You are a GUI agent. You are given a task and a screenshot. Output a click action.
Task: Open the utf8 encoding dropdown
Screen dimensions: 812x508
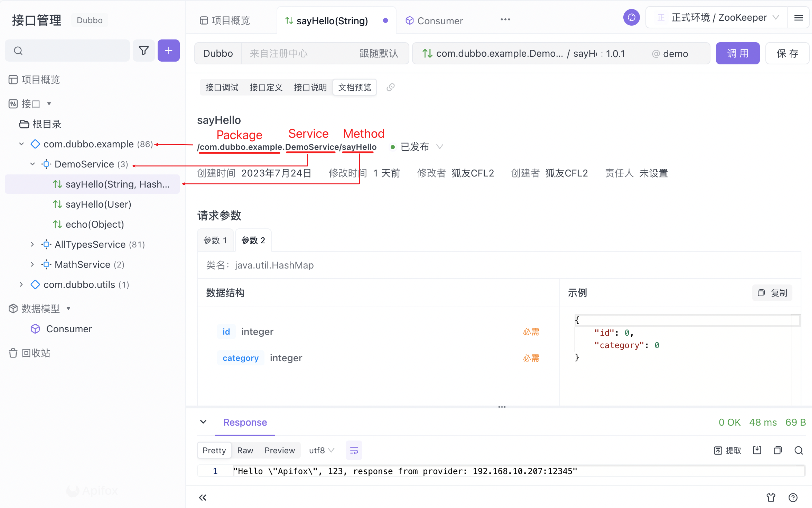tap(321, 450)
